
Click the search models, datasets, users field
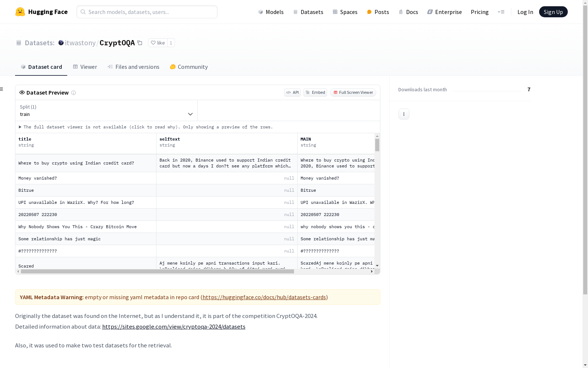[x=147, y=12]
